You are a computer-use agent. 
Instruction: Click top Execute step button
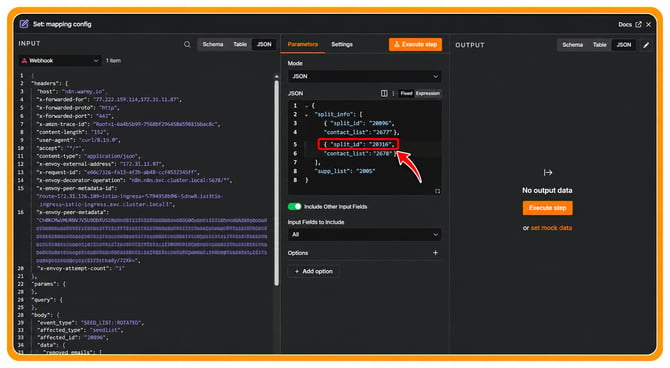415,44
